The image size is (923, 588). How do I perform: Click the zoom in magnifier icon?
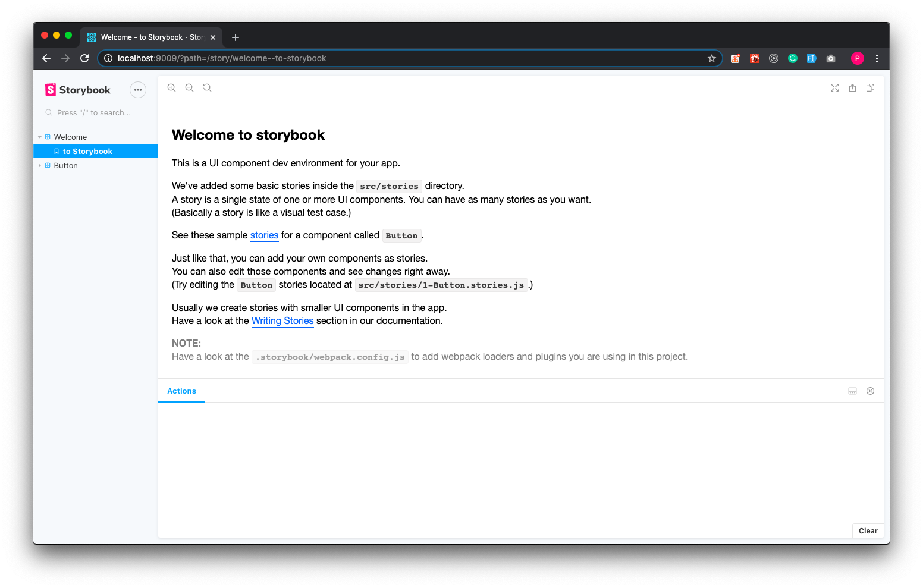pyautogui.click(x=171, y=87)
